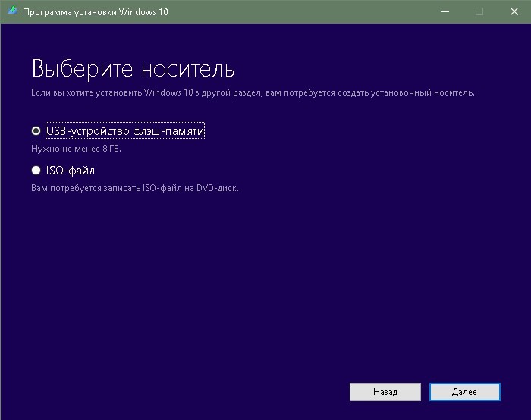Click the Выберите носитель heading
Screen dimensions: 531x420
click(133, 69)
